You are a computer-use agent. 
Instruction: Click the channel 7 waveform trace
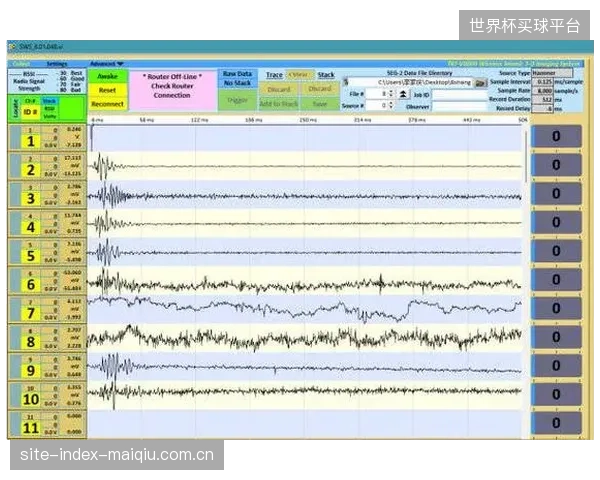pos(305,308)
